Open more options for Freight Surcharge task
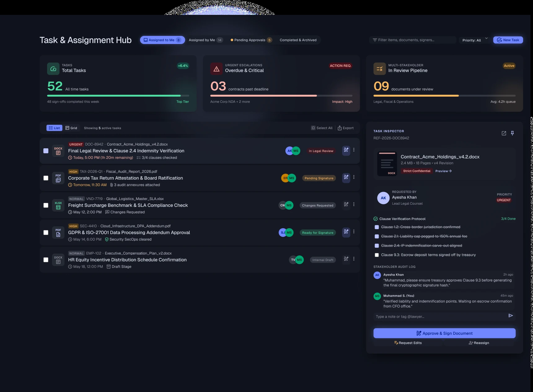Image resolution: width=533 pixels, height=392 pixels. pyautogui.click(x=354, y=204)
